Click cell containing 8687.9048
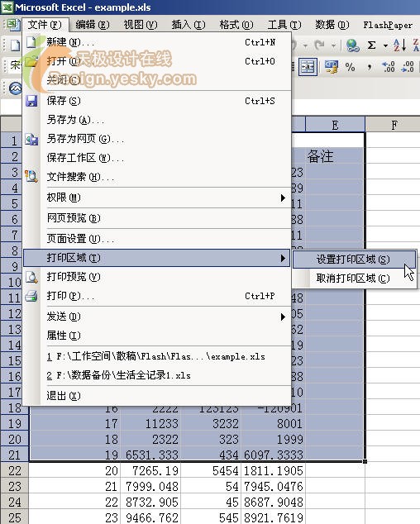Viewport: 420px width, 524px height. tap(274, 502)
